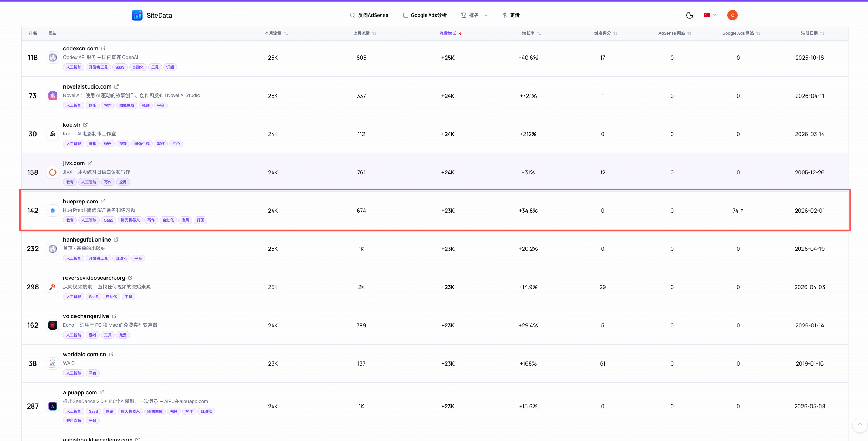Sort table by 增长率 column
The image size is (868, 441).
click(x=531, y=33)
